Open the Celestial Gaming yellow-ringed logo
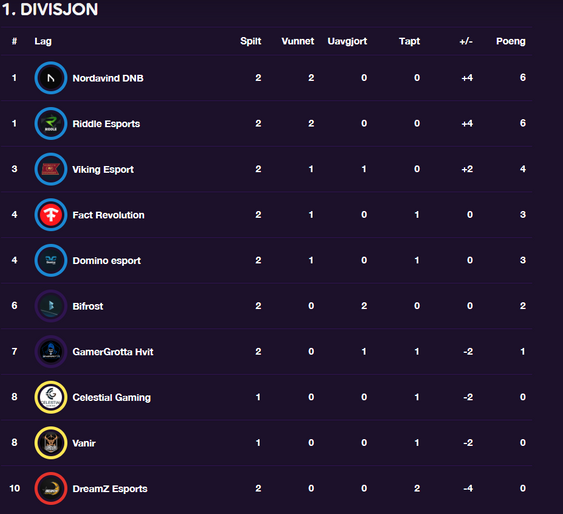This screenshot has width=563, height=514. [x=51, y=397]
